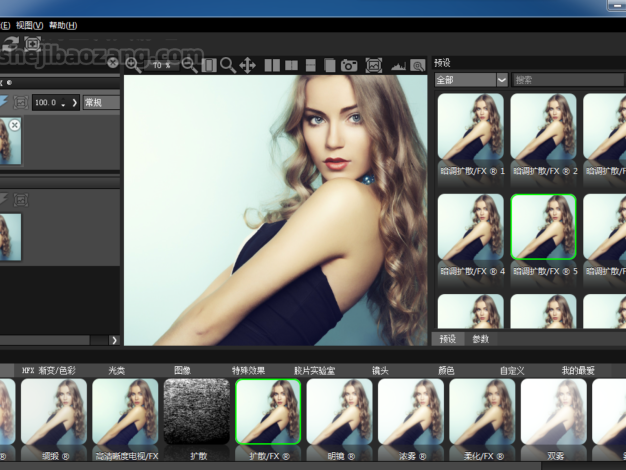Open the 全部 preset category dropdown
Image resolution: width=626 pixels, height=470 pixels.
pos(471,79)
